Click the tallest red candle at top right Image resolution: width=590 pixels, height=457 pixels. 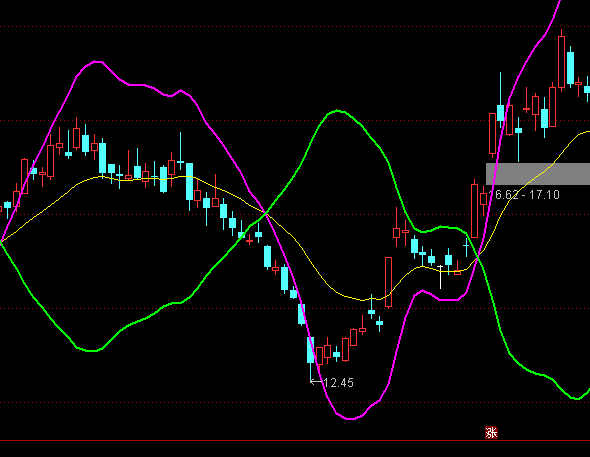pos(561,61)
